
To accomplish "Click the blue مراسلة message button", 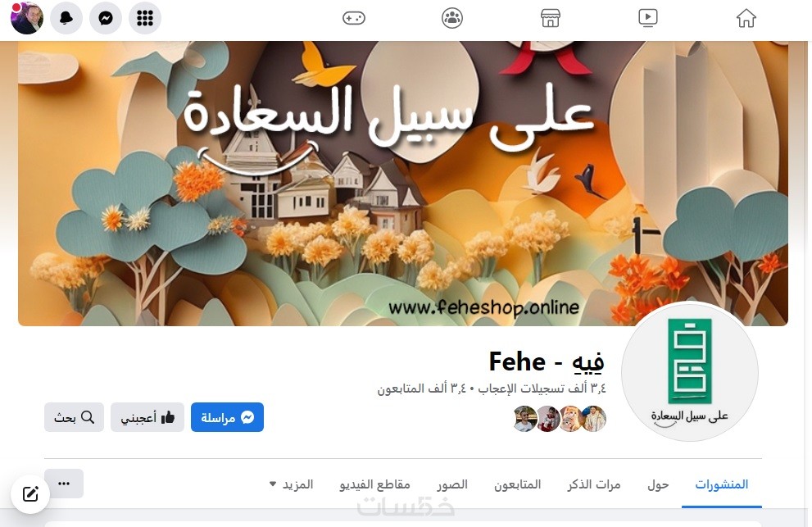I will (227, 417).
